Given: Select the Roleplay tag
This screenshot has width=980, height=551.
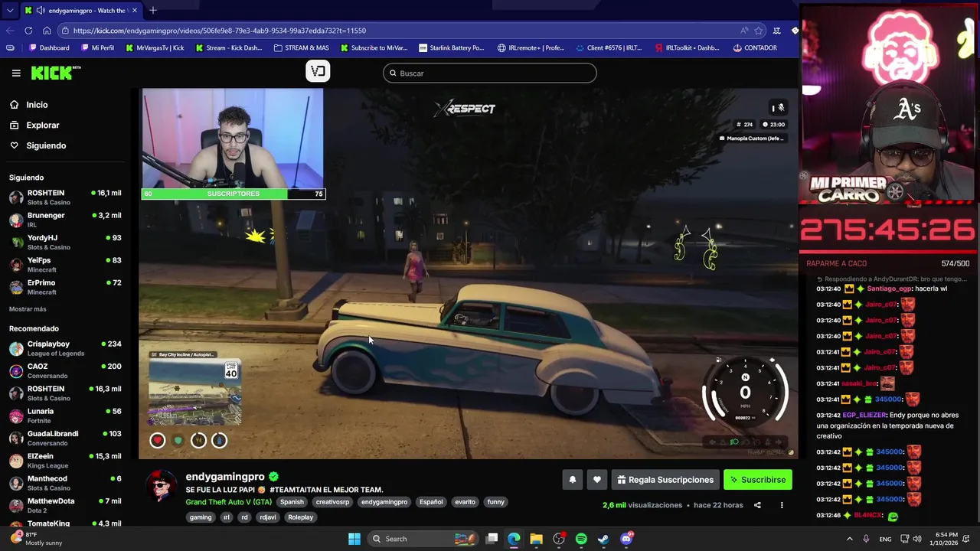Looking at the screenshot, I should (x=300, y=517).
